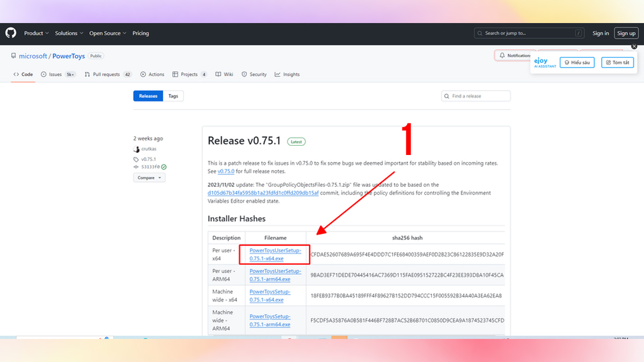
Task: Download PowerToysUserSetup-0.75.1-x64.exe
Action: point(275,254)
